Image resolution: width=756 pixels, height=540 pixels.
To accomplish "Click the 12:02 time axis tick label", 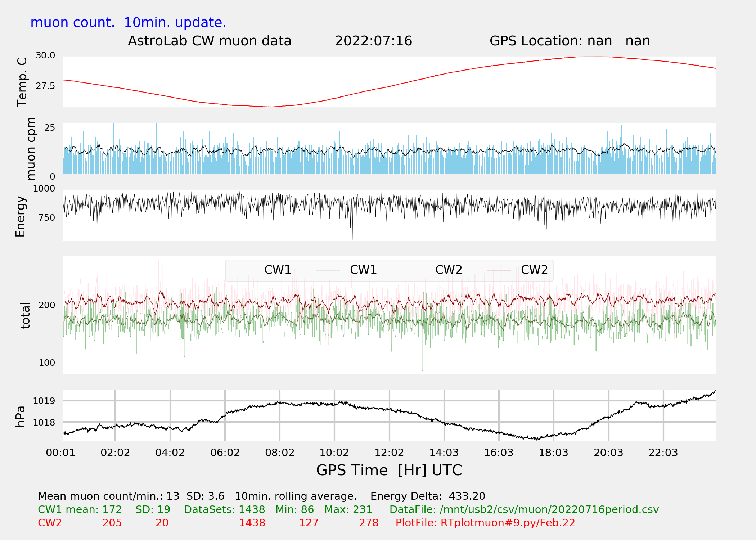I will click(x=389, y=453).
